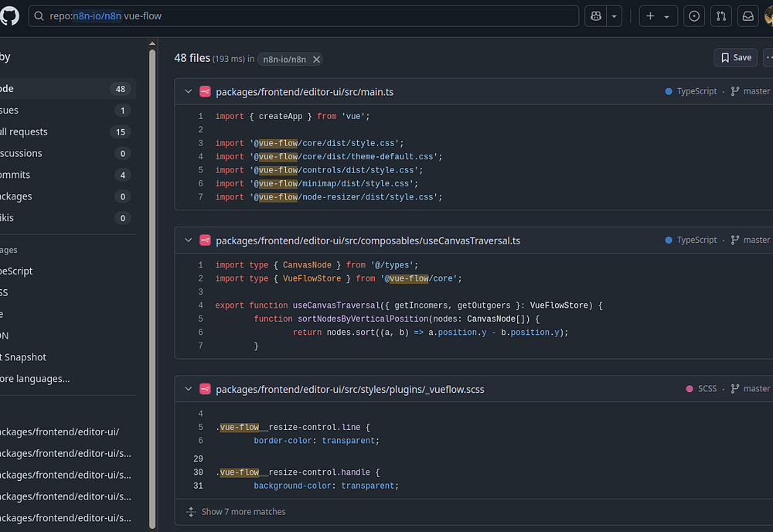This screenshot has width=773, height=532.
Task: Click the sidebar vertical scrollbar
Action: (152, 278)
